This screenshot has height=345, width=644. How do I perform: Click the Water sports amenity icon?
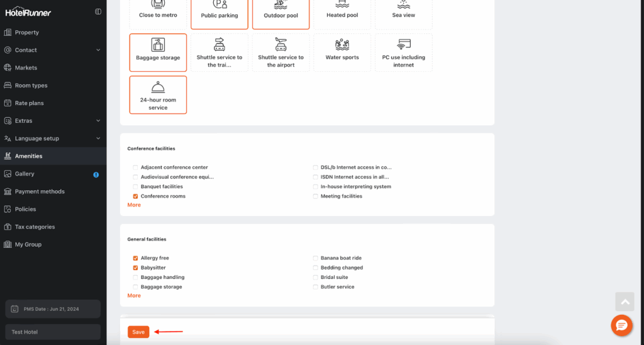click(342, 45)
